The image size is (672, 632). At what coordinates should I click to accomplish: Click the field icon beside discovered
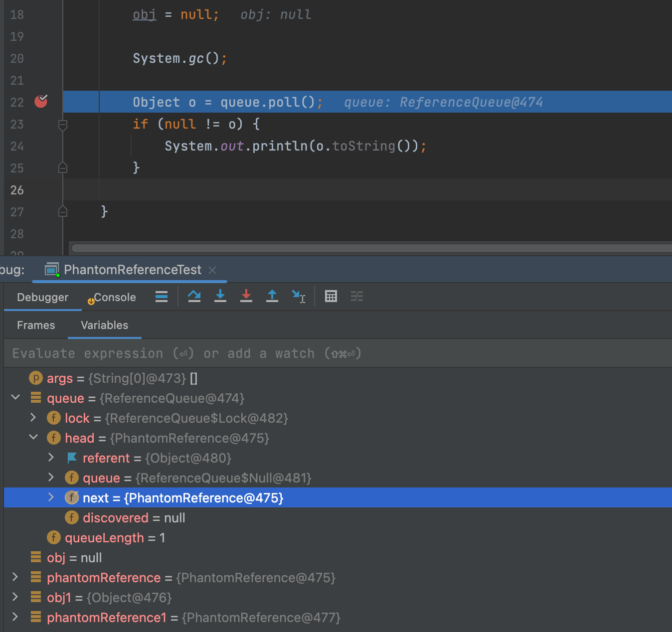pyautogui.click(x=72, y=518)
